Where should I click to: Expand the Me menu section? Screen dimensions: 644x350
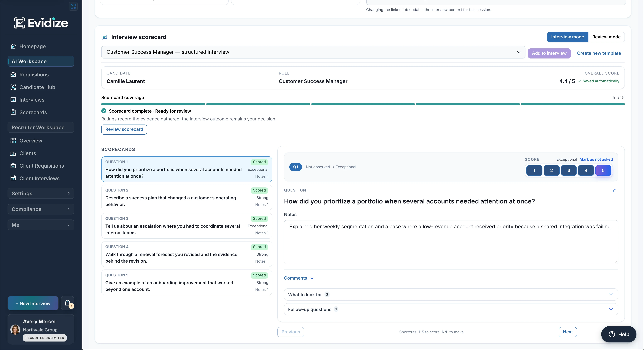[41, 225]
